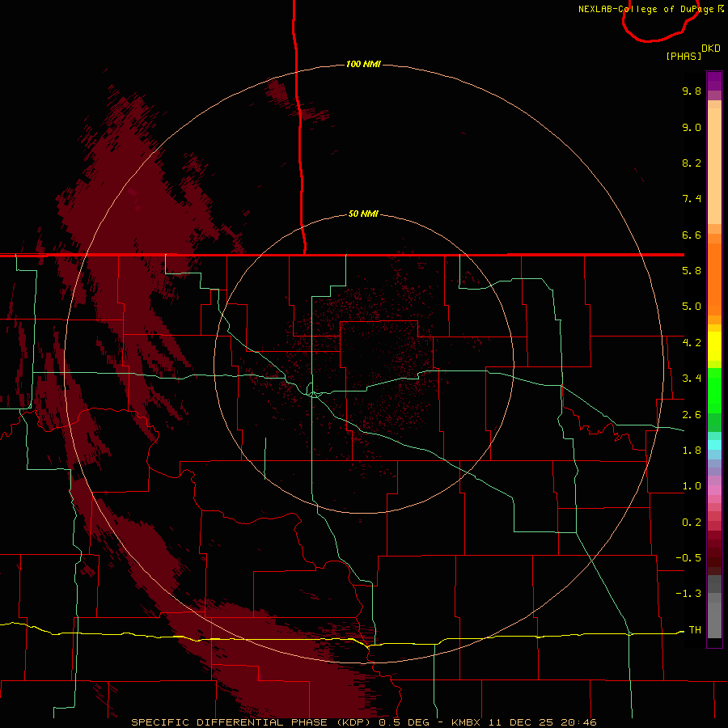728x728 pixels.
Task: Click the SPECIFIC DIFFERENTIAL PHASE (KDP) caption
Action: tap(252, 722)
